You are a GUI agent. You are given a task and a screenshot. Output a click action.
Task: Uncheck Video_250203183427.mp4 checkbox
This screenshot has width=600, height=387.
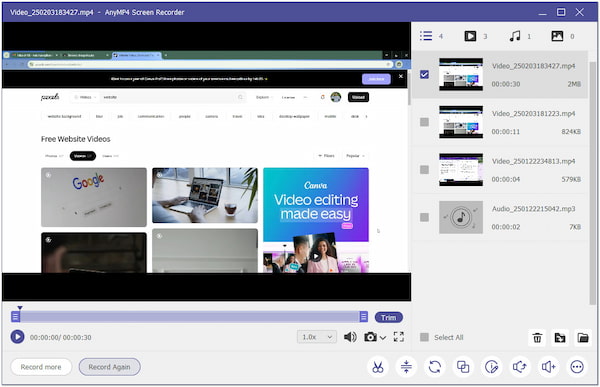pyautogui.click(x=424, y=74)
